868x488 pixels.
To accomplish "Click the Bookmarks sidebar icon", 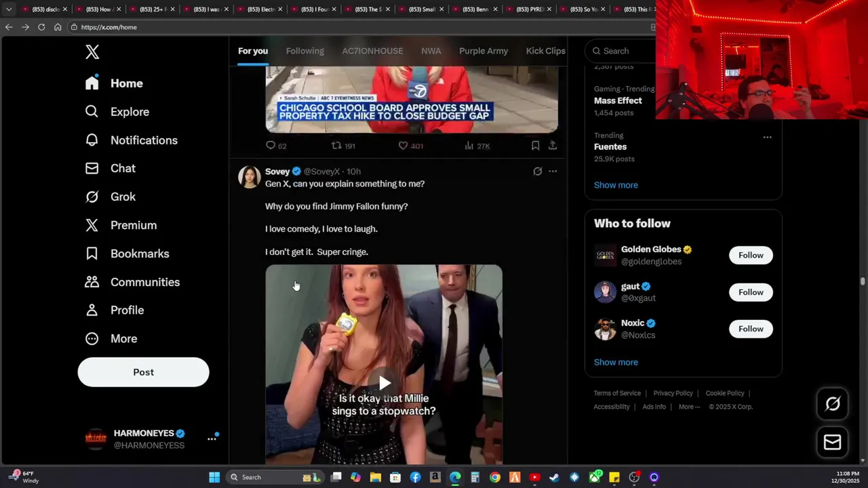I will 92,253.
